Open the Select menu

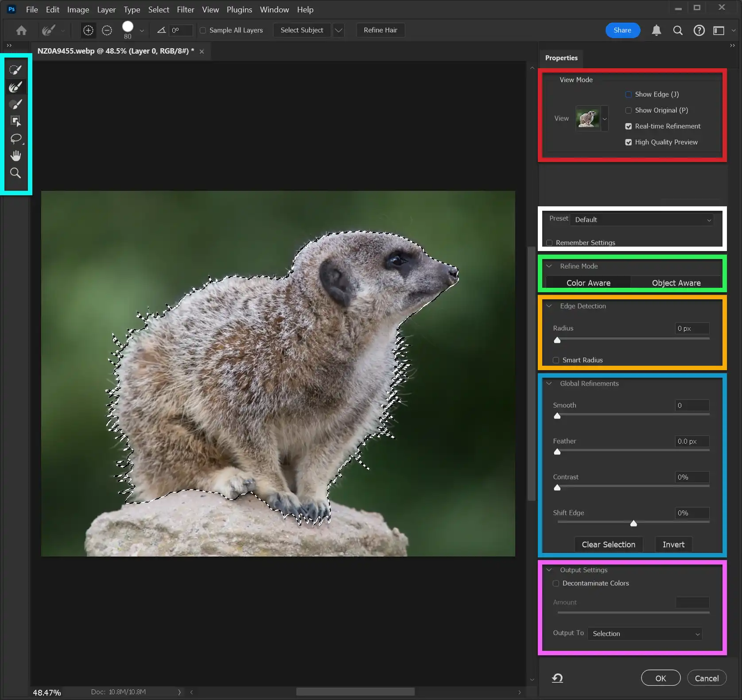pyautogui.click(x=158, y=9)
